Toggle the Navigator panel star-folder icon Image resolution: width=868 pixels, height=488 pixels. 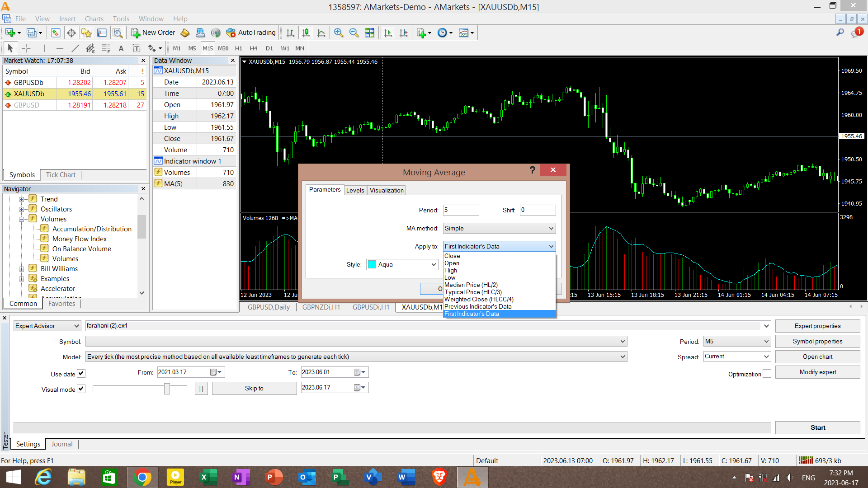pyautogui.click(x=86, y=33)
